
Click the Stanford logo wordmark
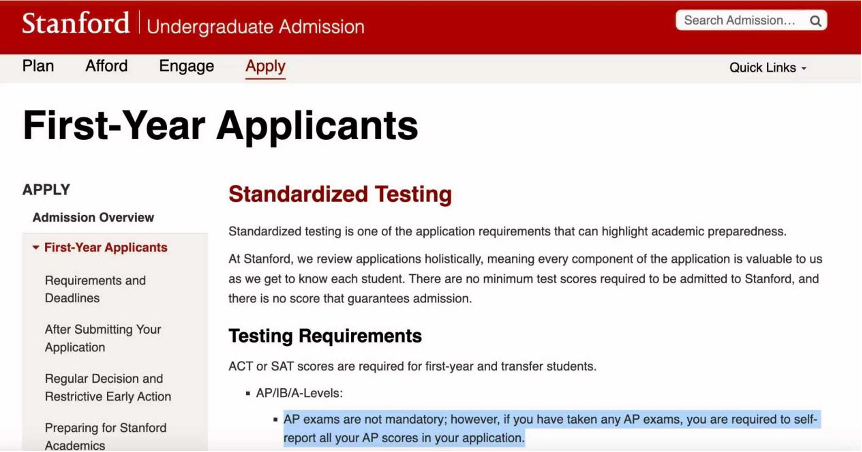click(75, 23)
